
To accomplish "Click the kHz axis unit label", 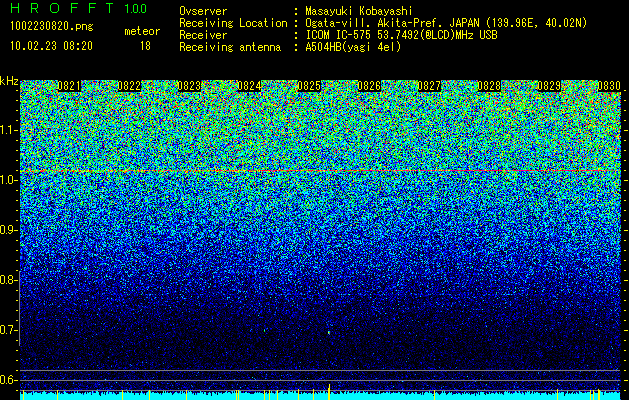I will (x=9, y=81).
